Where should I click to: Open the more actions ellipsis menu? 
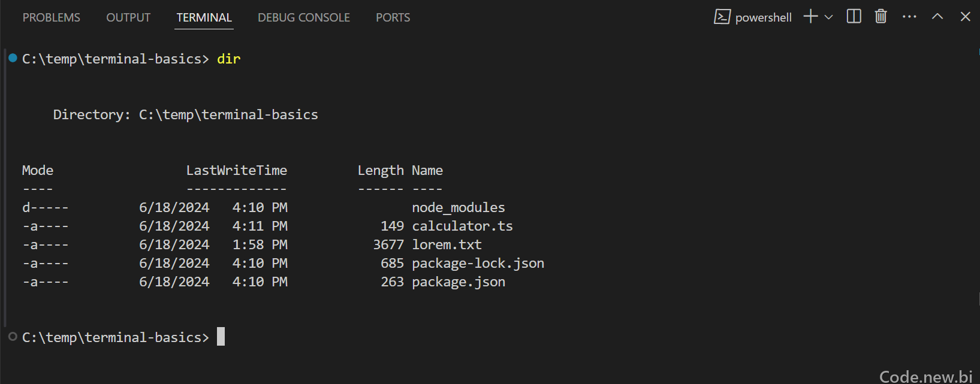tap(909, 17)
